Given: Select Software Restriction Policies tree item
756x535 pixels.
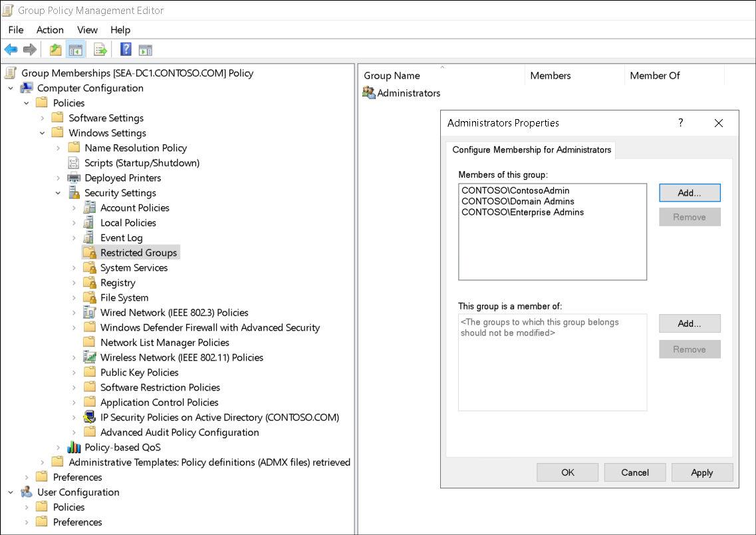Looking at the screenshot, I should (x=160, y=387).
